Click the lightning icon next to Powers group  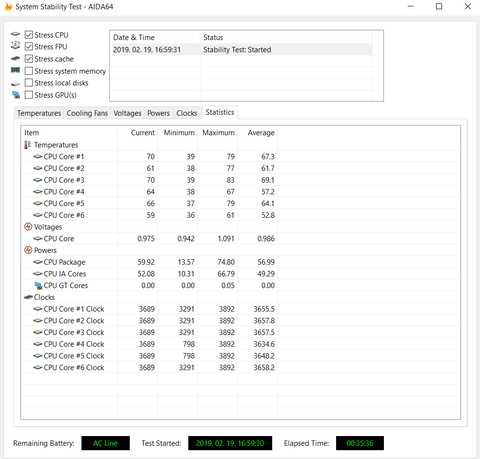pos(28,250)
